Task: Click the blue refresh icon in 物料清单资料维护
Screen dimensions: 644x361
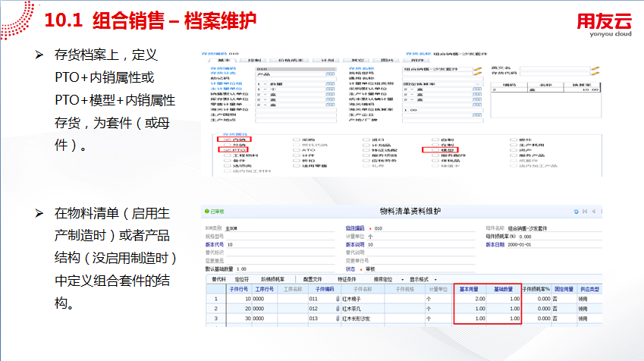Action: (x=576, y=212)
